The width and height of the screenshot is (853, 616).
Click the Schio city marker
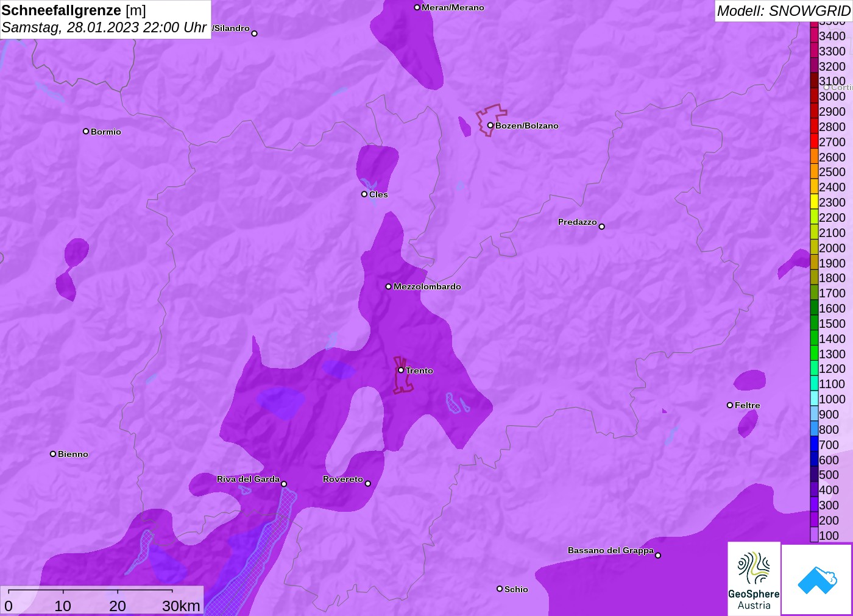coord(500,589)
